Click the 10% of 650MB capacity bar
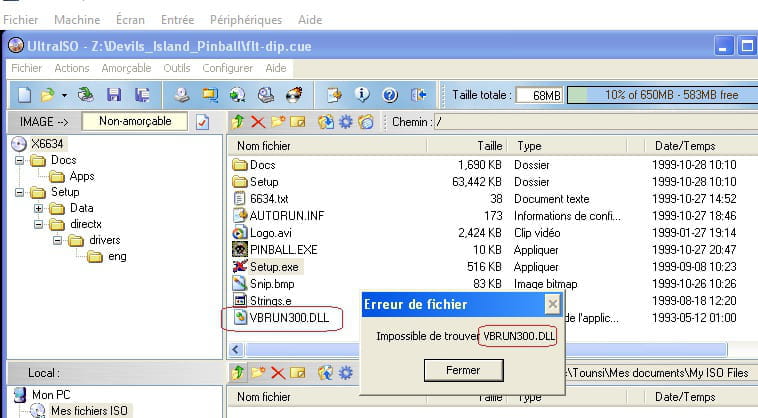 click(x=662, y=95)
